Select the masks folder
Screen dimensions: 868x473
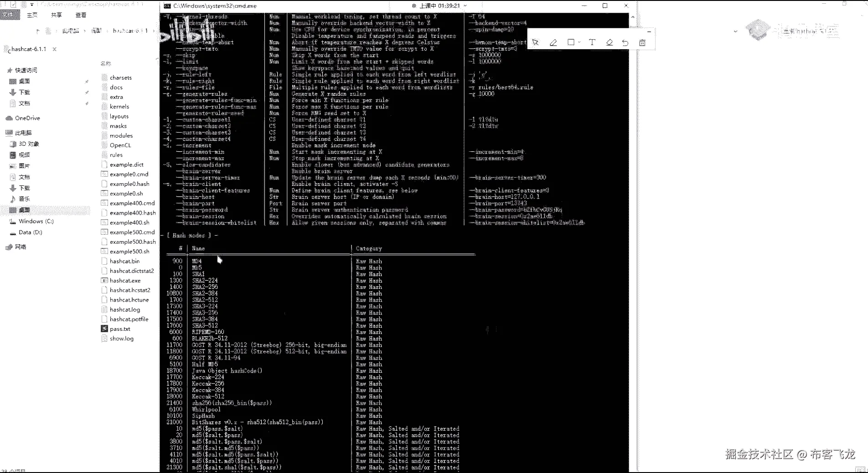pyautogui.click(x=118, y=126)
